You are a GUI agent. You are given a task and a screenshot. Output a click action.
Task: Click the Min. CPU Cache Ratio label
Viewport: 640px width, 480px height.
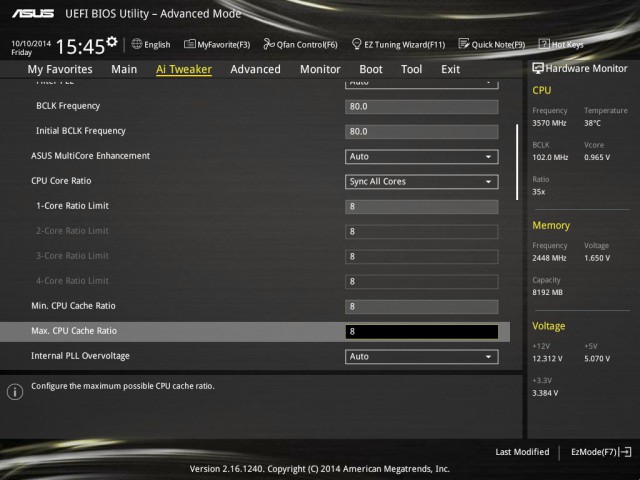pyautogui.click(x=73, y=306)
